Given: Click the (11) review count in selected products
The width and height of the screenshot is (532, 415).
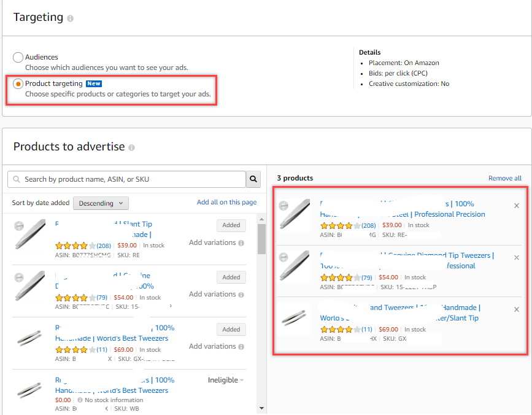Looking at the screenshot, I should point(367,330).
